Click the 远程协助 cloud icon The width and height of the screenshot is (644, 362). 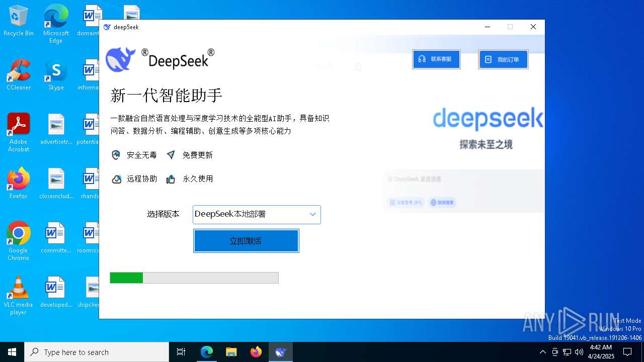pyautogui.click(x=116, y=179)
